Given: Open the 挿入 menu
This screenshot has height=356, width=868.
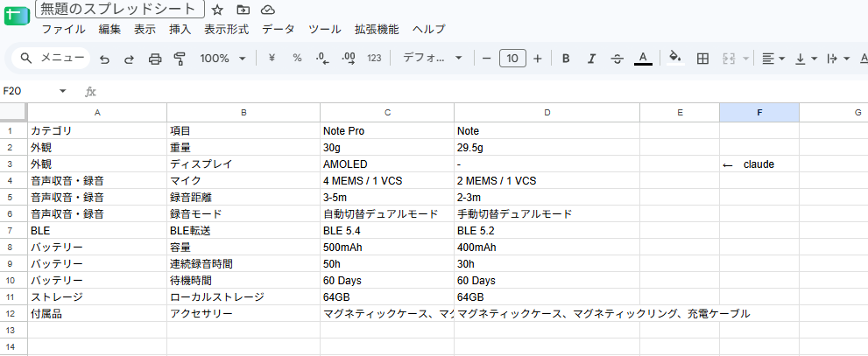Looking at the screenshot, I should (x=180, y=29).
